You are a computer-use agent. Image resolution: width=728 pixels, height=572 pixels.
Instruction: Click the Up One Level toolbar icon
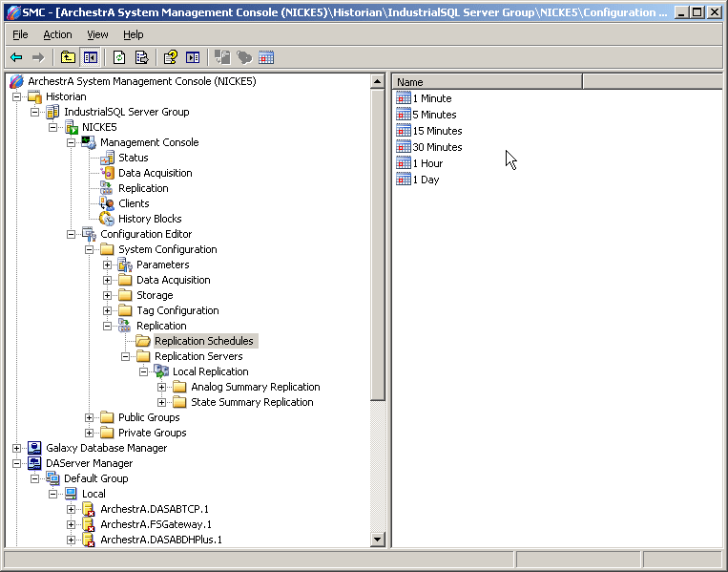(68, 57)
